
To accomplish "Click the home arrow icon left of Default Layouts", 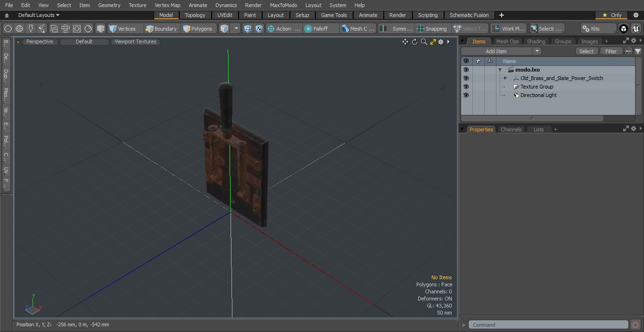I will pyautogui.click(x=7, y=15).
